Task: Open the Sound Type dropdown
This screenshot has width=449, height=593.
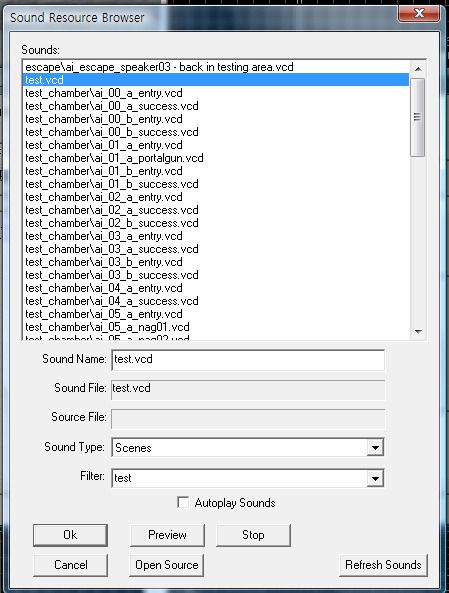Action: pyautogui.click(x=375, y=448)
